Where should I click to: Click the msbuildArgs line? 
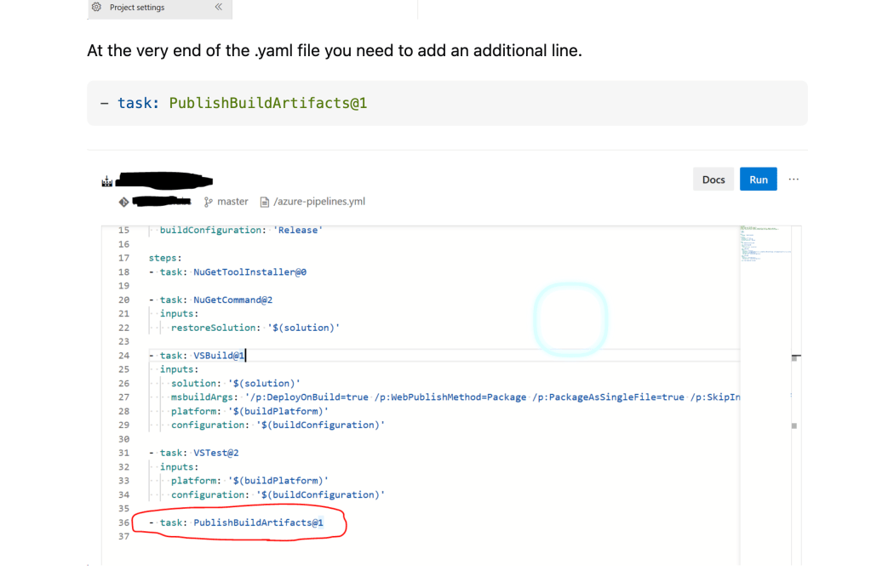[455, 397]
